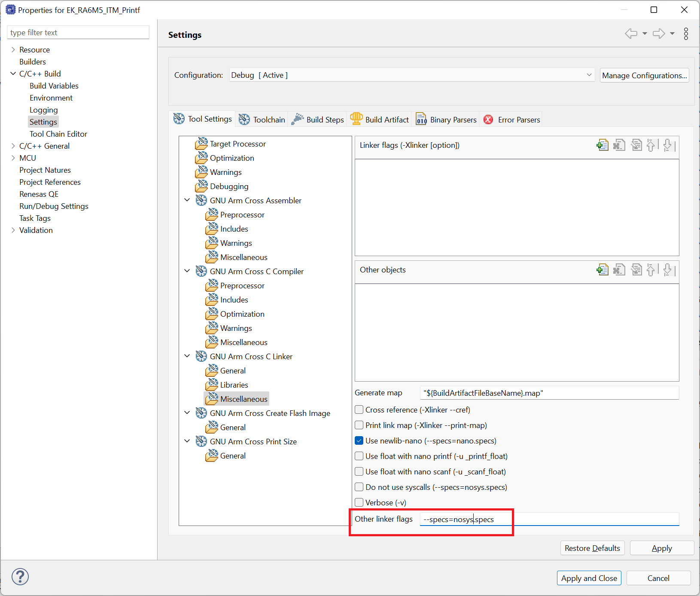Collapse GNU Arm Cross C Linker node
The width and height of the screenshot is (700, 596).
coord(187,356)
